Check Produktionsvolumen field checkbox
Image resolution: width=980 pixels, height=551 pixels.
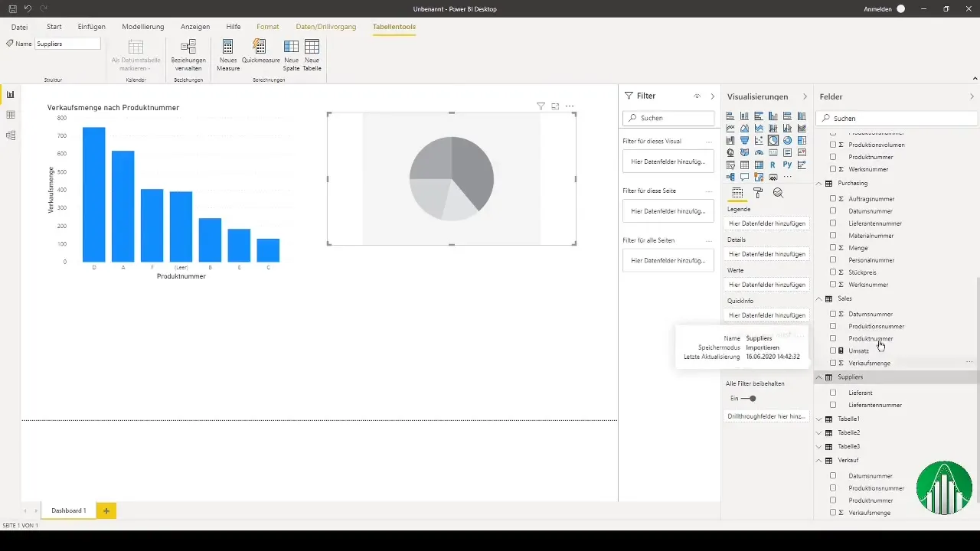(x=833, y=145)
